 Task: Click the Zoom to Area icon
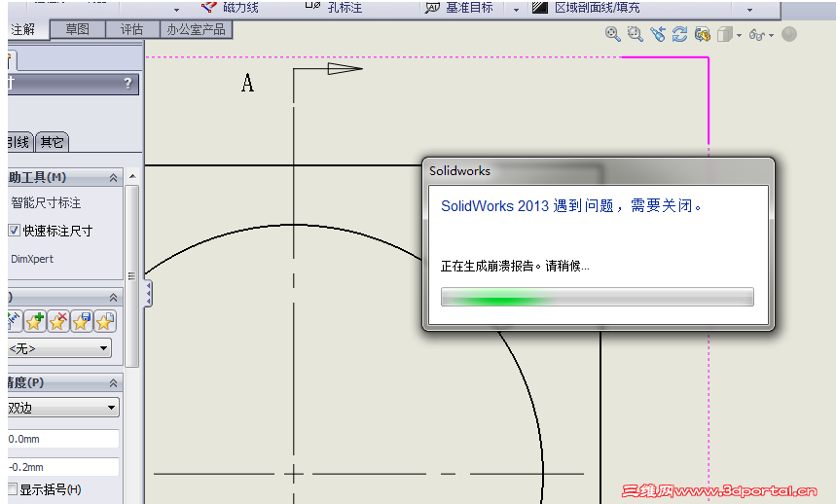[x=635, y=35]
